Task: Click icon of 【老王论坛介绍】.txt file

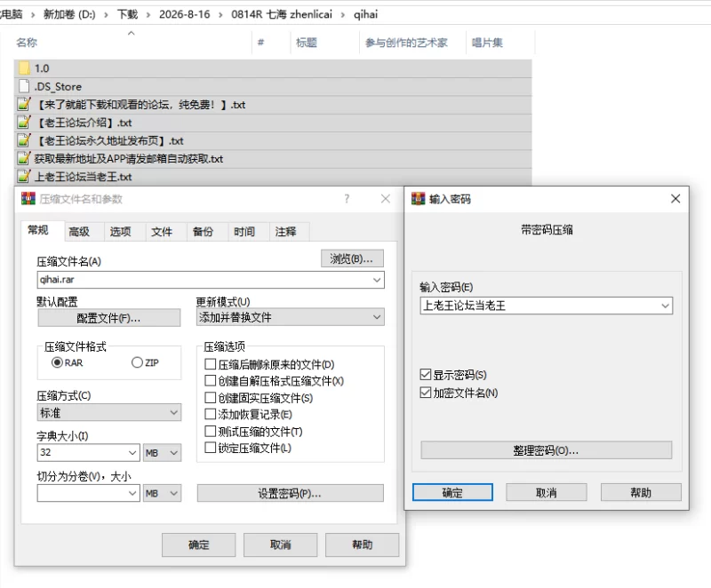Action: 24,123
